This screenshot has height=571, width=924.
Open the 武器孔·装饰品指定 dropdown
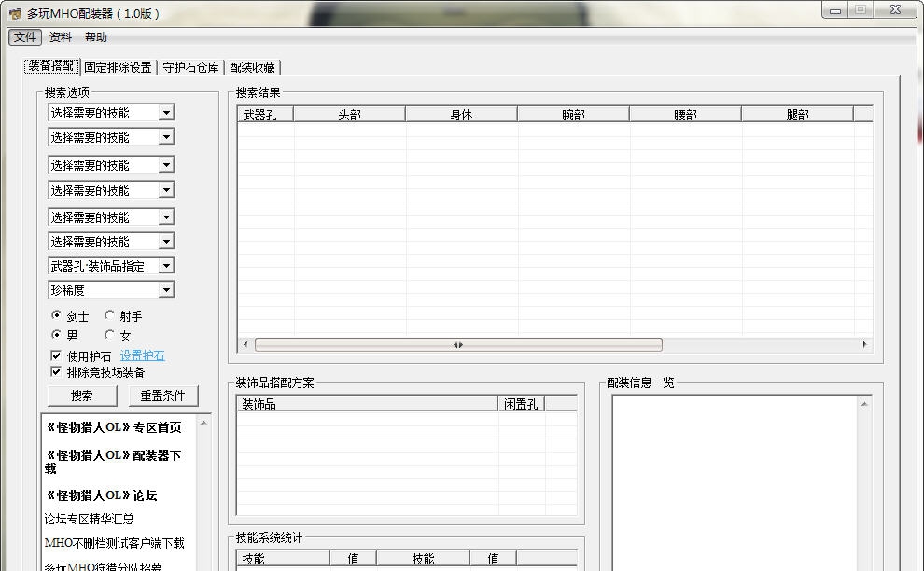[110, 265]
